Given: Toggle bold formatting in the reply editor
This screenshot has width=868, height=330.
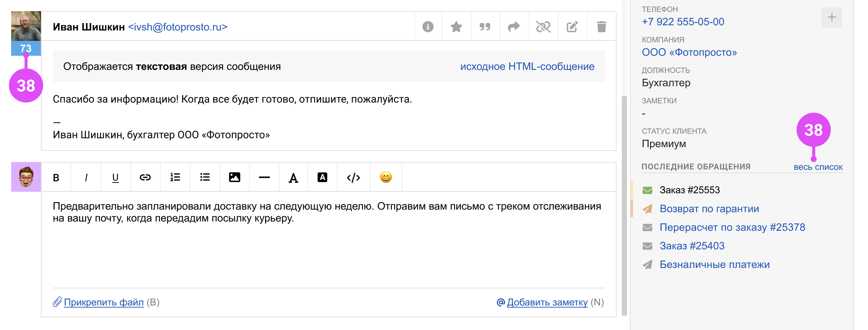Looking at the screenshot, I should point(56,178).
